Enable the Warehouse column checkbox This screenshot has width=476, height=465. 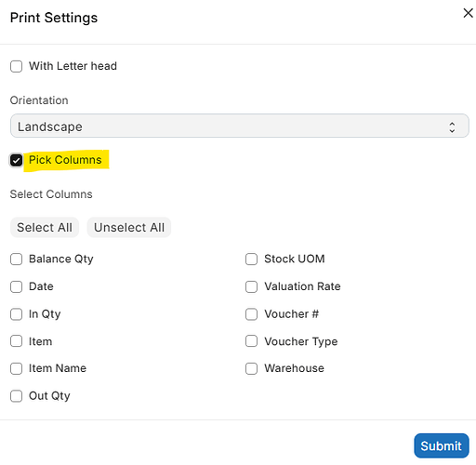(251, 368)
